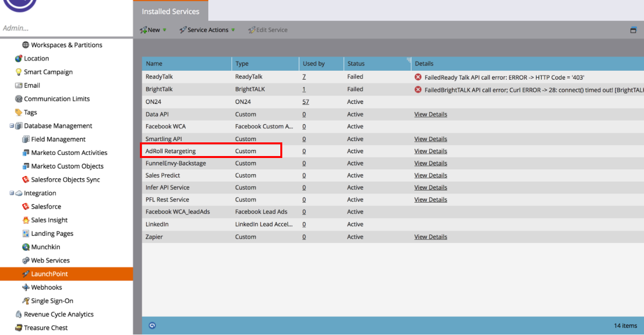
Task: Click the 14 items count in footer
Action: [625, 326]
